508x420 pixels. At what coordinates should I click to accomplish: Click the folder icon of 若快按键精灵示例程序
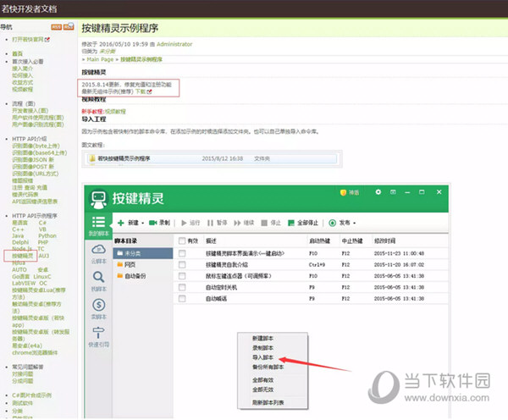(92, 158)
